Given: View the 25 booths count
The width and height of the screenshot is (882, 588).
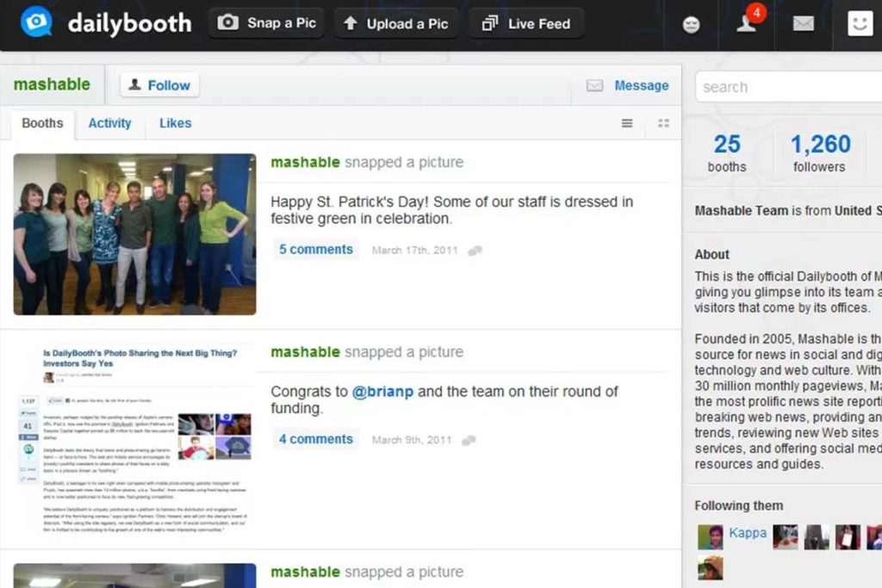Looking at the screenshot, I should [727, 152].
